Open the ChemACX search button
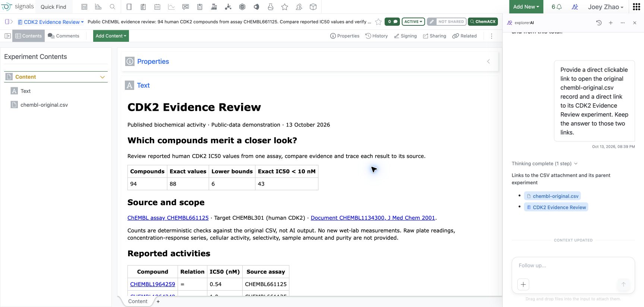 tap(483, 22)
